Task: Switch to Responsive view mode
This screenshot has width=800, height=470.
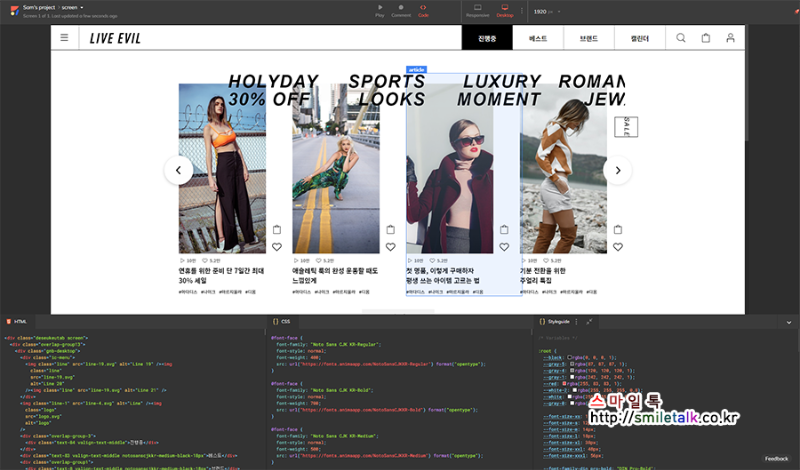Action: pos(478,8)
